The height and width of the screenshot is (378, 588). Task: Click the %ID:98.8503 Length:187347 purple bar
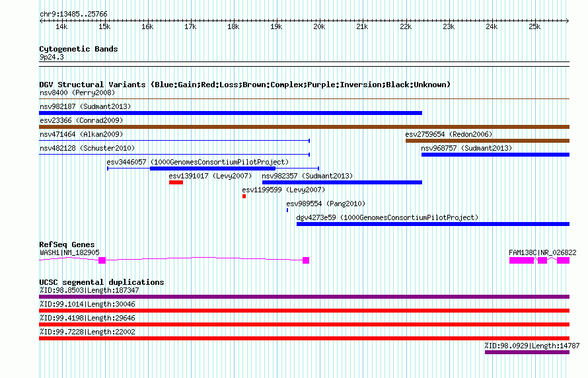click(304, 297)
